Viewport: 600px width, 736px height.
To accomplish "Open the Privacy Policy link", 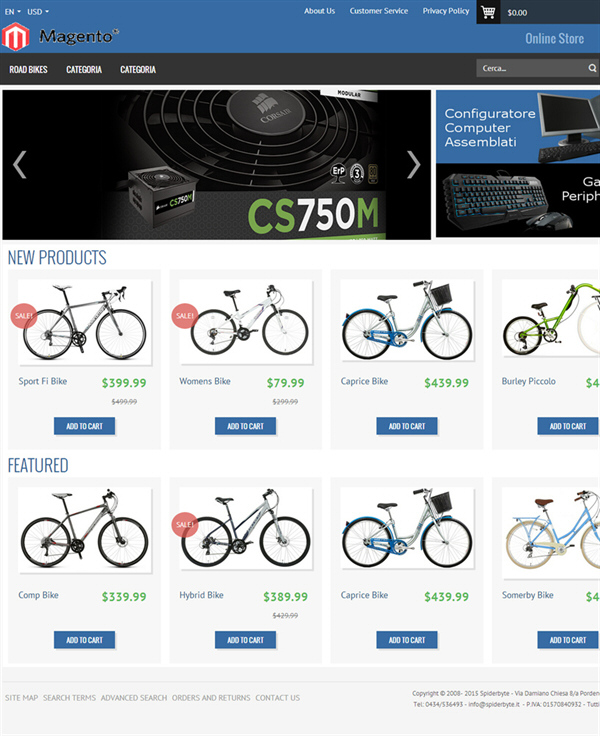I will tap(446, 11).
